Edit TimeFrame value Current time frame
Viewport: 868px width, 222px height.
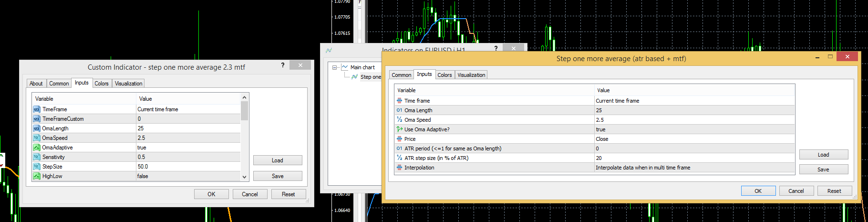click(188, 109)
